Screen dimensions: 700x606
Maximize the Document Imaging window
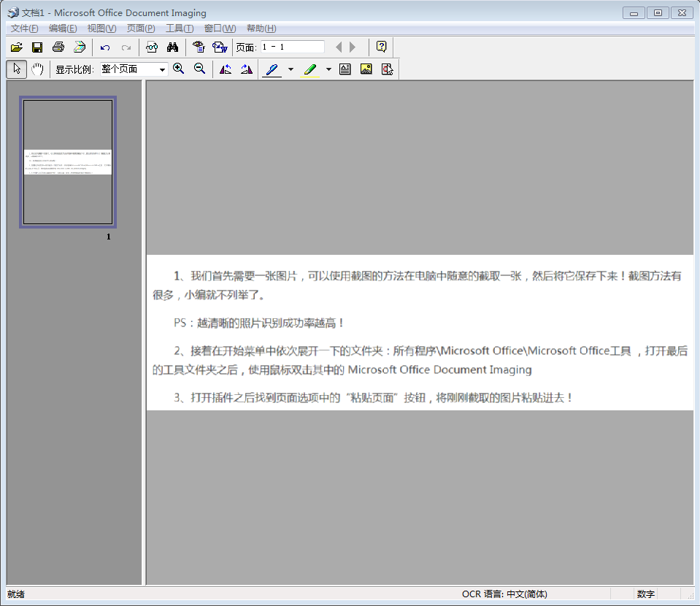click(658, 13)
